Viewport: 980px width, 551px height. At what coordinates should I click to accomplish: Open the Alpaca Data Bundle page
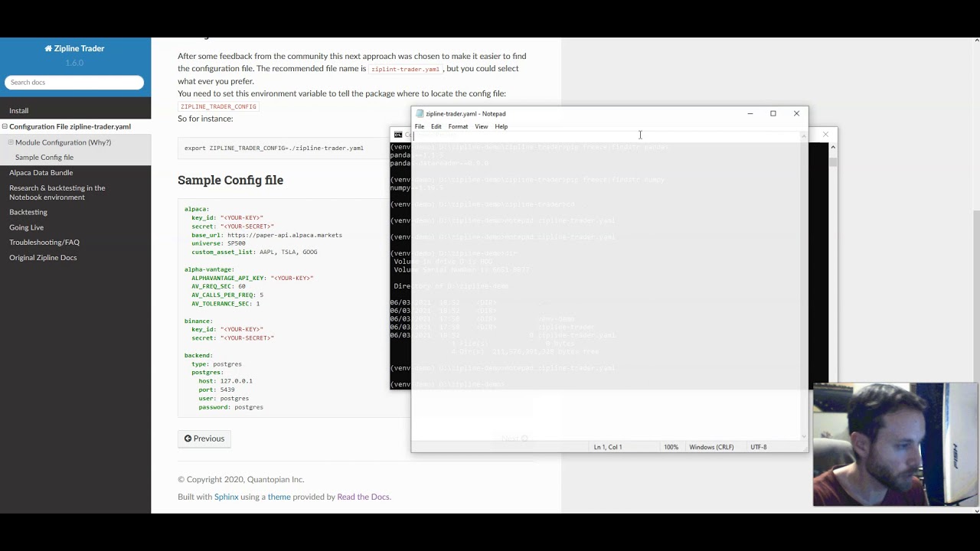[x=41, y=173]
